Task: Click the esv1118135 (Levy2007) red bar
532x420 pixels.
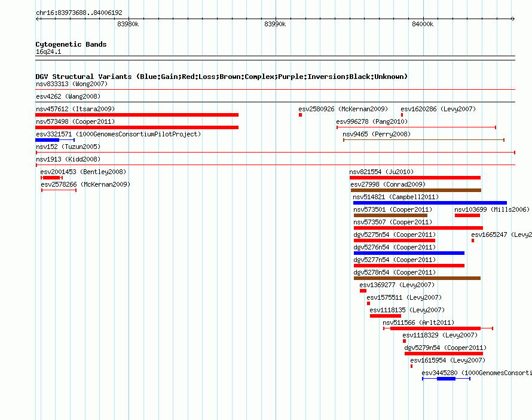Action: [x=386, y=316]
